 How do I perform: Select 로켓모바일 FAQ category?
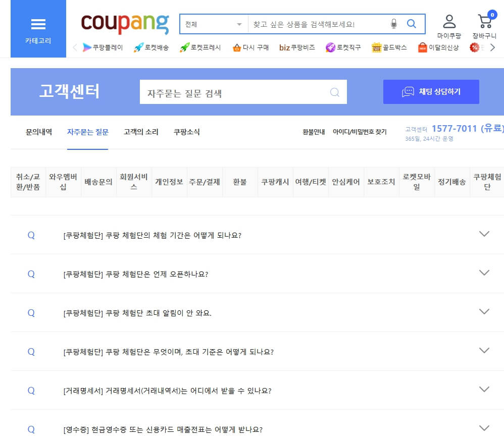417,182
